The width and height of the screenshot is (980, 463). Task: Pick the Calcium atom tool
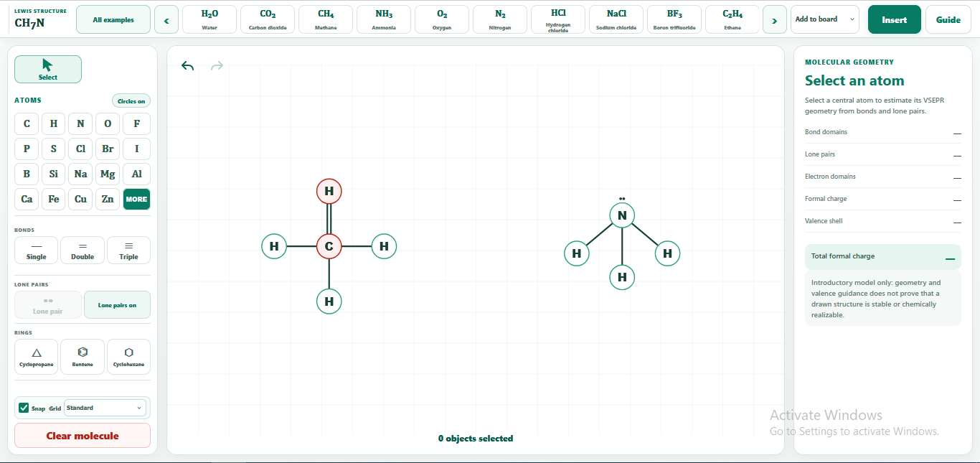(x=27, y=199)
